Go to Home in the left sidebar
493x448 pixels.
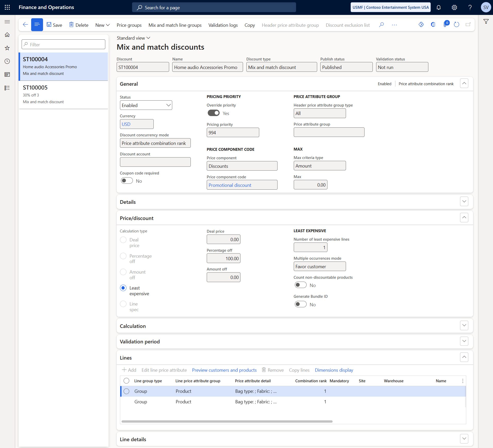pyautogui.click(x=7, y=35)
